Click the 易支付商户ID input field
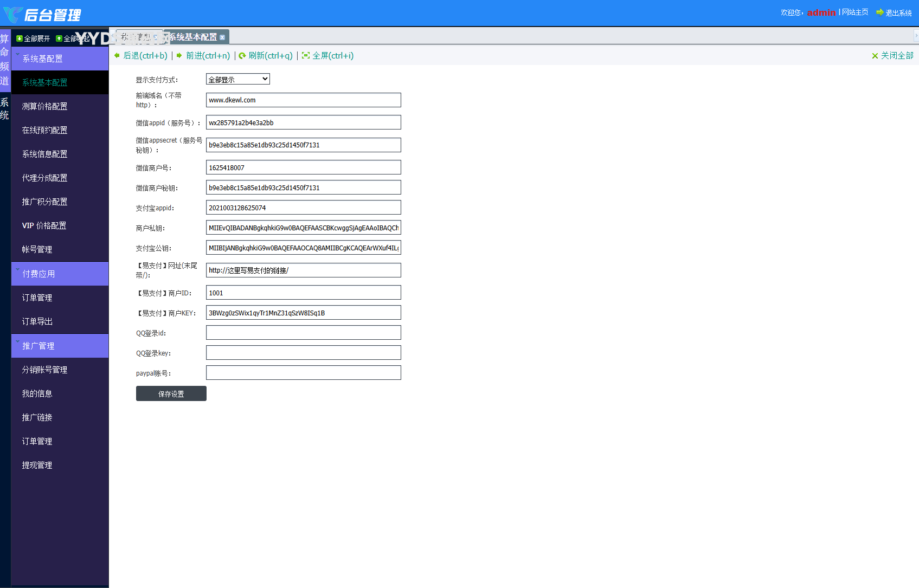The height and width of the screenshot is (588, 919). (x=304, y=293)
